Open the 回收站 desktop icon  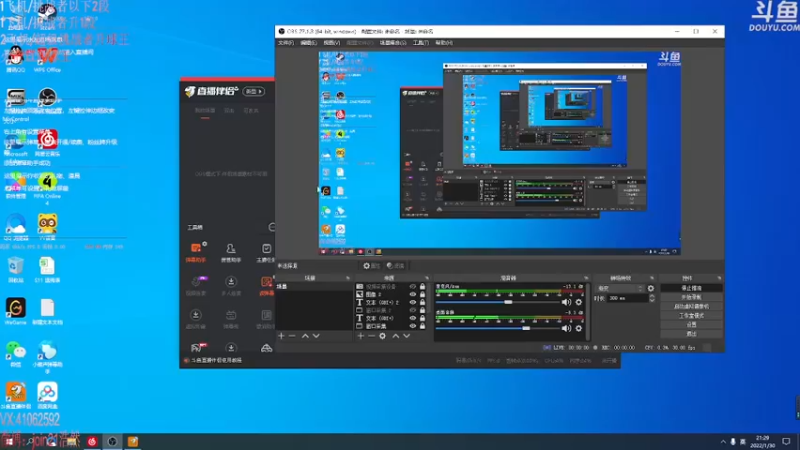(x=15, y=269)
